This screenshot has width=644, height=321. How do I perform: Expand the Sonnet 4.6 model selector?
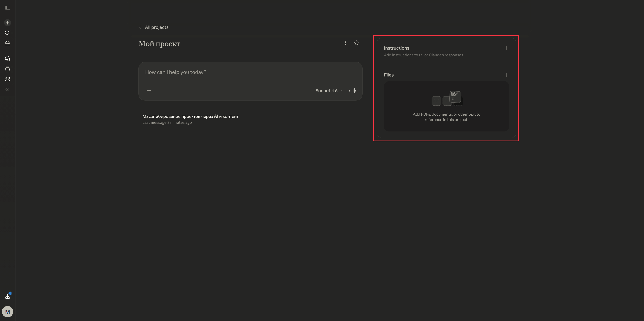[329, 91]
